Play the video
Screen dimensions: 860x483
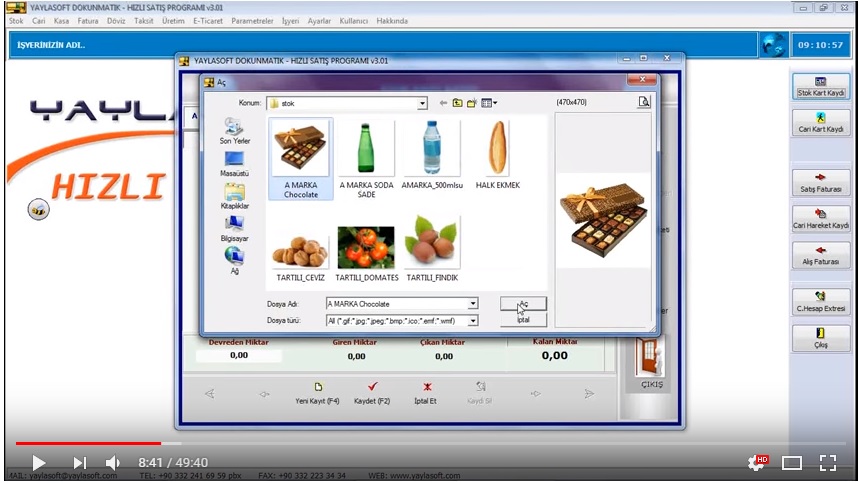click(38, 463)
